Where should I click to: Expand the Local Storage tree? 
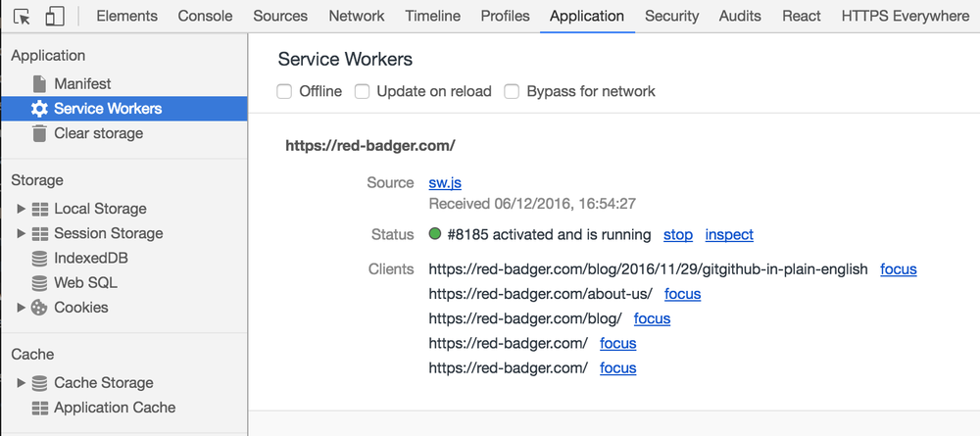pos(22,209)
